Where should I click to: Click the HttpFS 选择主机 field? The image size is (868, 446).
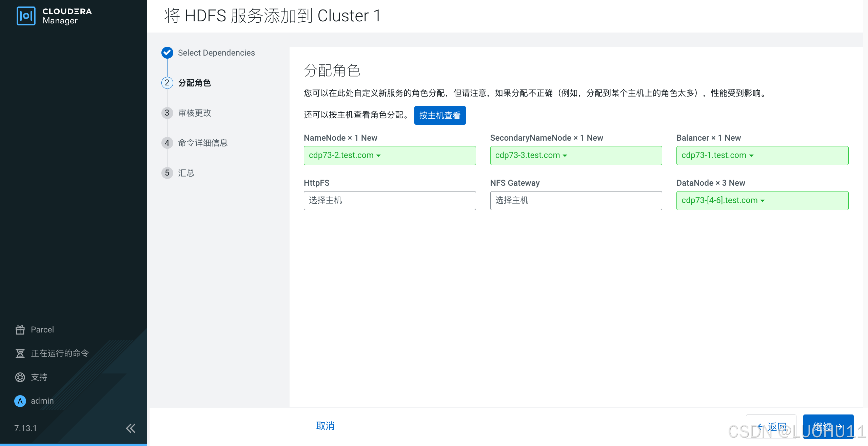[x=390, y=201]
